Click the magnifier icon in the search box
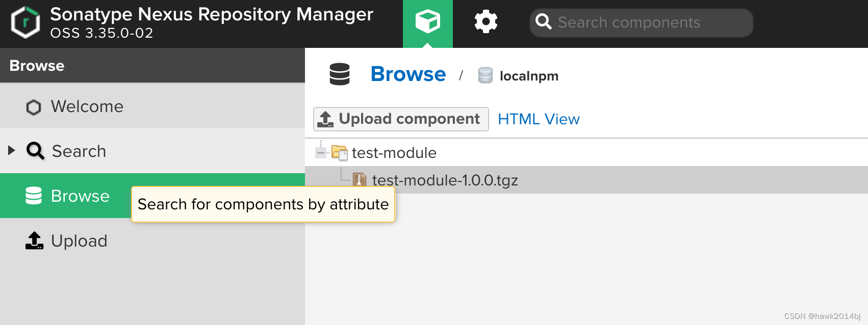 544,22
